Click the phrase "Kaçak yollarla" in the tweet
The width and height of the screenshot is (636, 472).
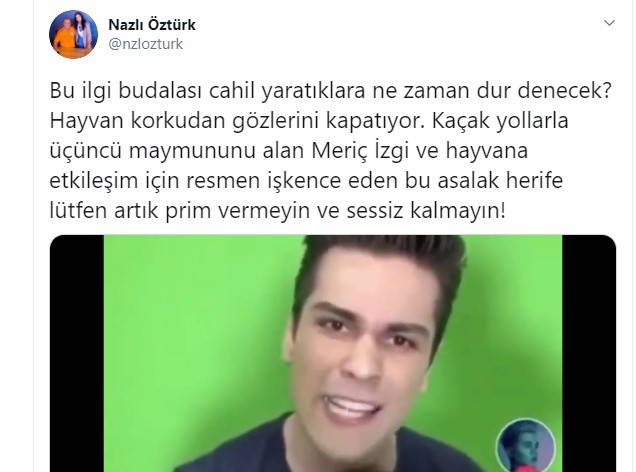coord(500,121)
